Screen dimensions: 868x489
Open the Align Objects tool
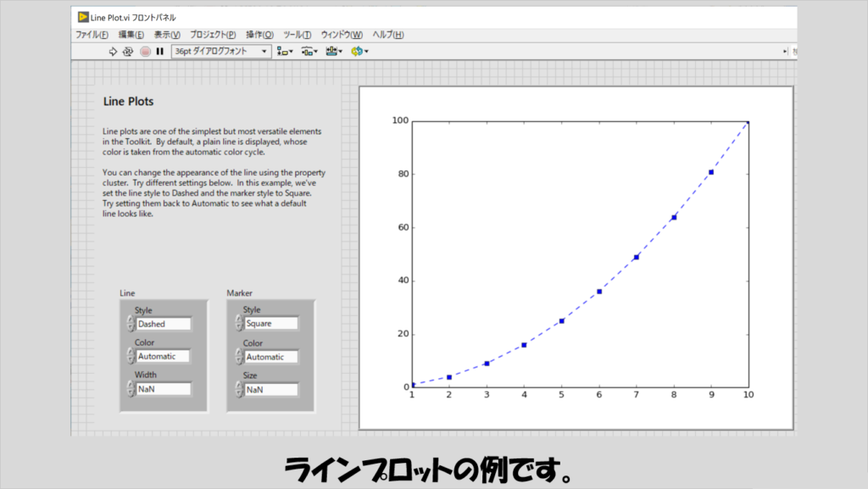284,52
